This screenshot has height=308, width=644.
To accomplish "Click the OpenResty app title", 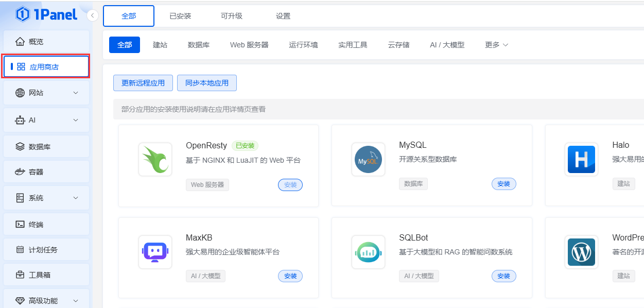I will coord(206,146).
